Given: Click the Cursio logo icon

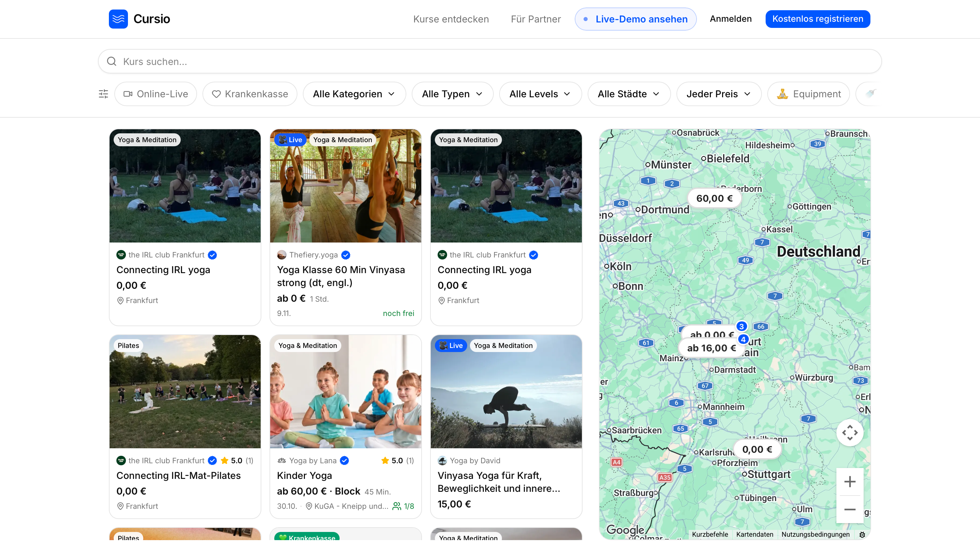Looking at the screenshot, I should tap(118, 19).
